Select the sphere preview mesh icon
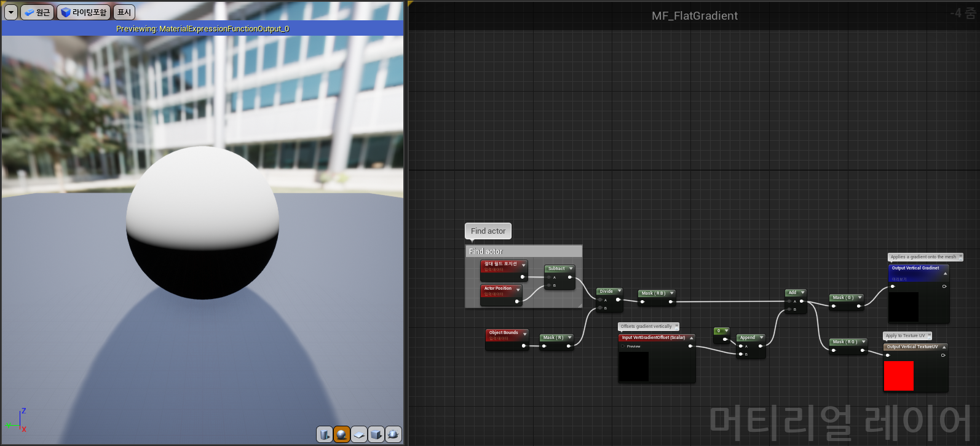980x446 pixels. [x=342, y=434]
